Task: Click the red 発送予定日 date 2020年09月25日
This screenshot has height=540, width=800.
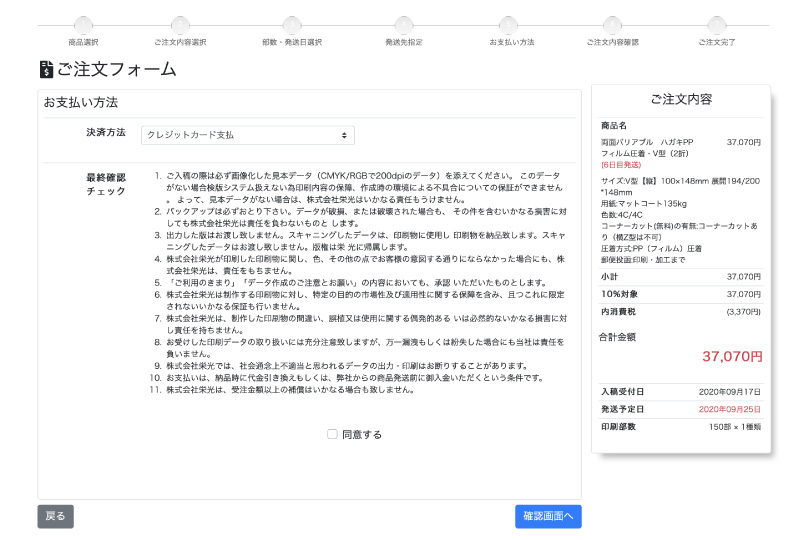Action: pyautogui.click(x=729, y=409)
